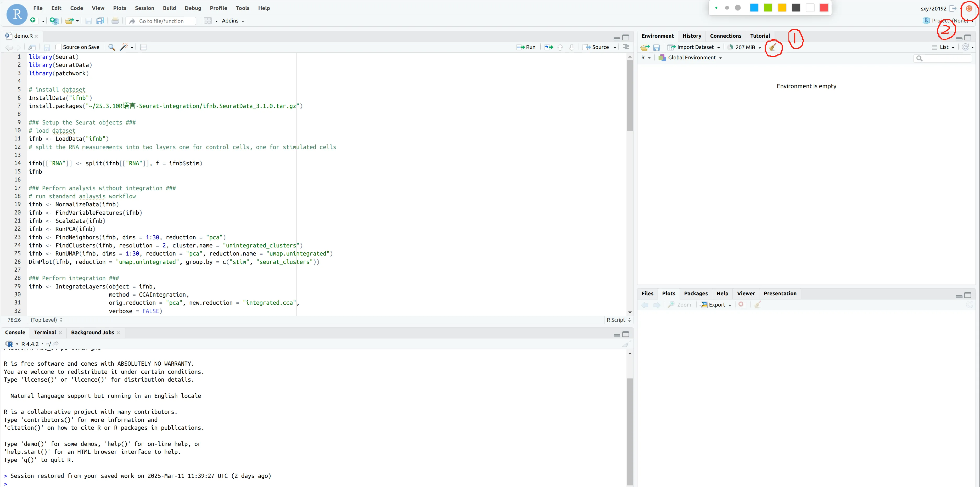Click the print current file icon
Viewport: 980px width, 487px height.
pos(115,21)
